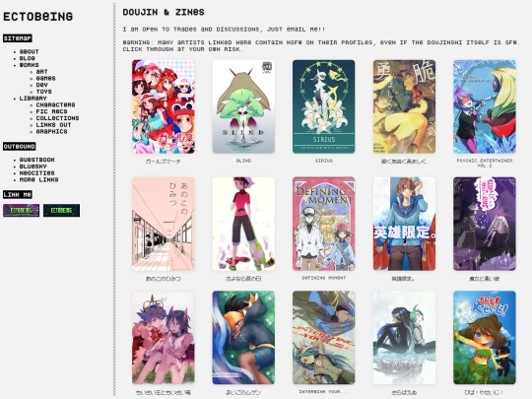The image size is (532, 399).
Task: Click the purple Ectobeing link banner
Action: (21, 211)
